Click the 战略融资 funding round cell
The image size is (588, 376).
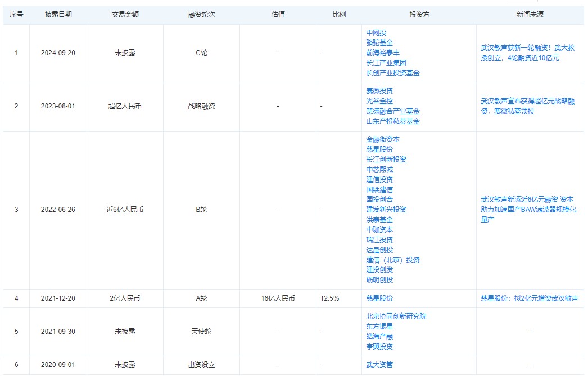(201, 106)
